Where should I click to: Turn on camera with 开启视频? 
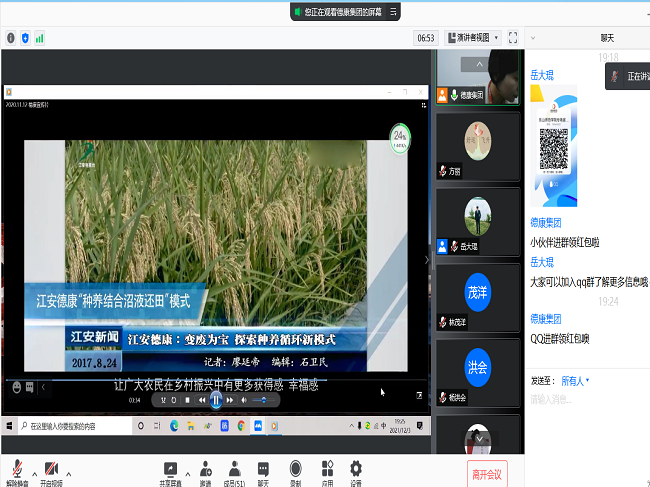(51, 473)
